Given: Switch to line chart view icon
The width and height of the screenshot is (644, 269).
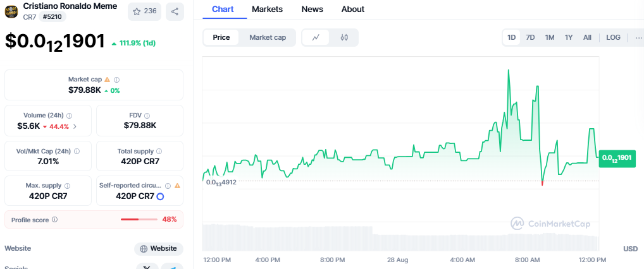Looking at the screenshot, I should coord(316,37).
